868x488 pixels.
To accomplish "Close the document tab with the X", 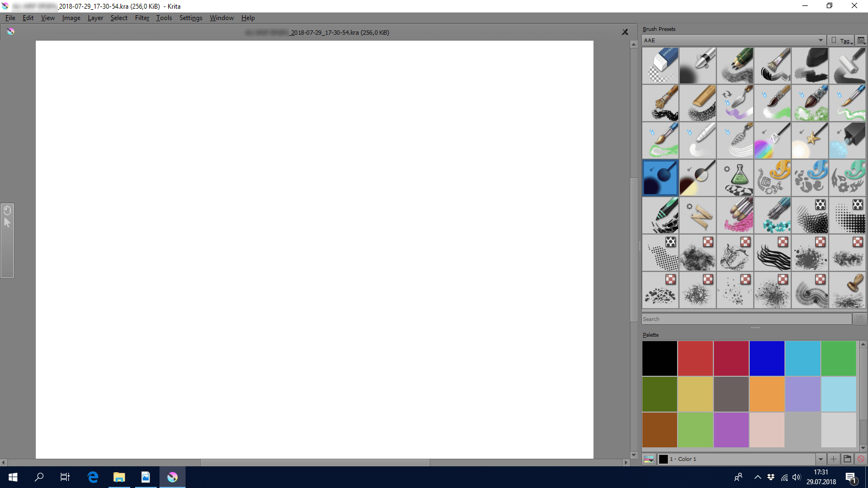I will coord(625,33).
